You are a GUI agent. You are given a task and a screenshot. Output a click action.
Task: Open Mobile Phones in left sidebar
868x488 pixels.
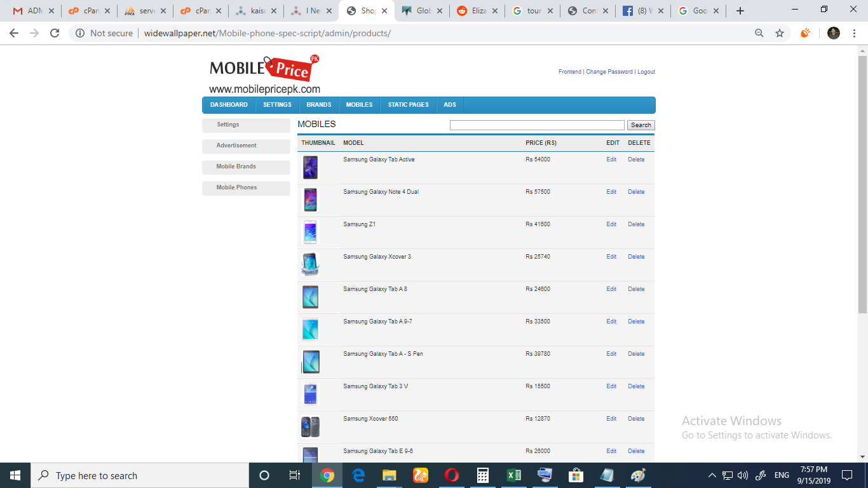[246, 188]
